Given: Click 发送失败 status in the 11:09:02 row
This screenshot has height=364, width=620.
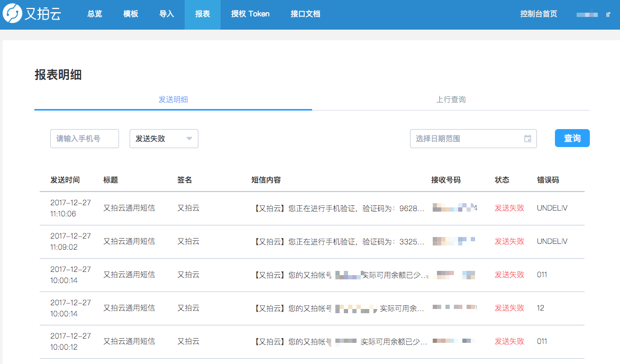Looking at the screenshot, I should tap(509, 241).
